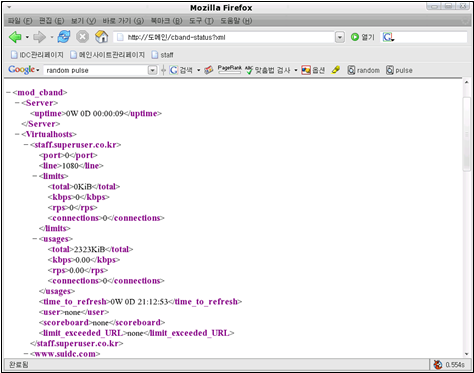Viewport: 474px width, 373px height.
Task: Collapse the usages XML node
Action: click(x=35, y=239)
